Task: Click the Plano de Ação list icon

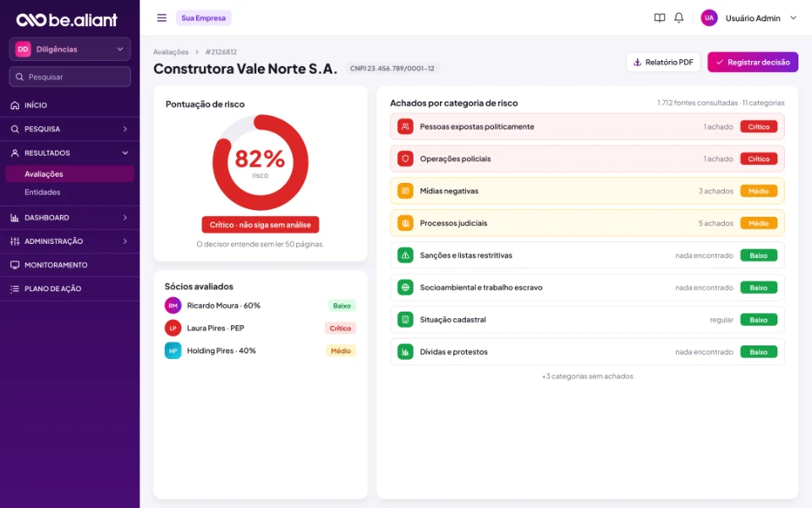Action: (x=15, y=289)
